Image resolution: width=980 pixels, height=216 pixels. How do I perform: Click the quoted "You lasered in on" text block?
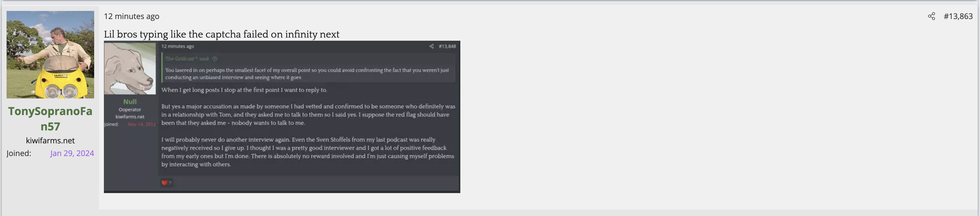(307, 74)
